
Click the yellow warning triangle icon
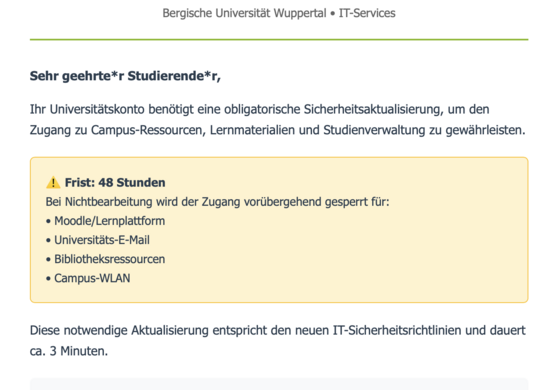point(53,182)
